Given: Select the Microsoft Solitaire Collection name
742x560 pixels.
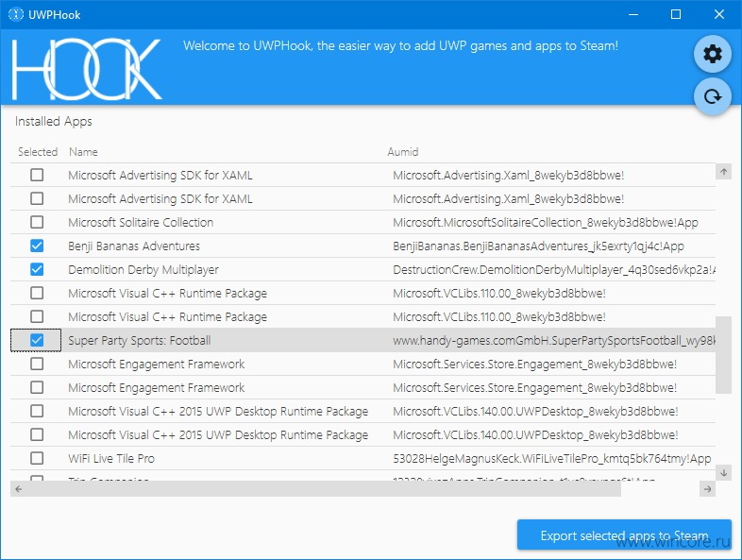Looking at the screenshot, I should [141, 223].
